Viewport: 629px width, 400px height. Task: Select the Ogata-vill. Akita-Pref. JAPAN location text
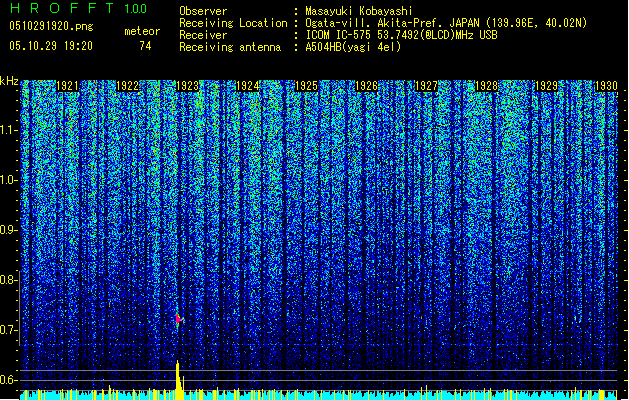[446, 23]
